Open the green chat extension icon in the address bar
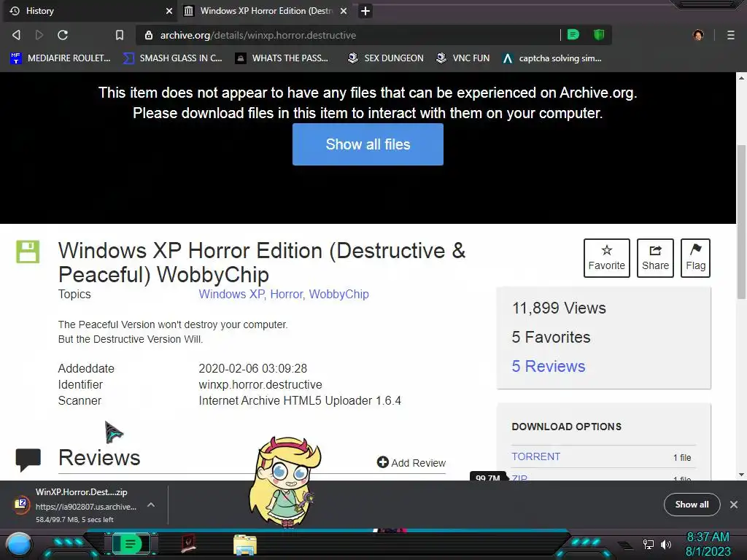The image size is (747, 560). pos(573,35)
